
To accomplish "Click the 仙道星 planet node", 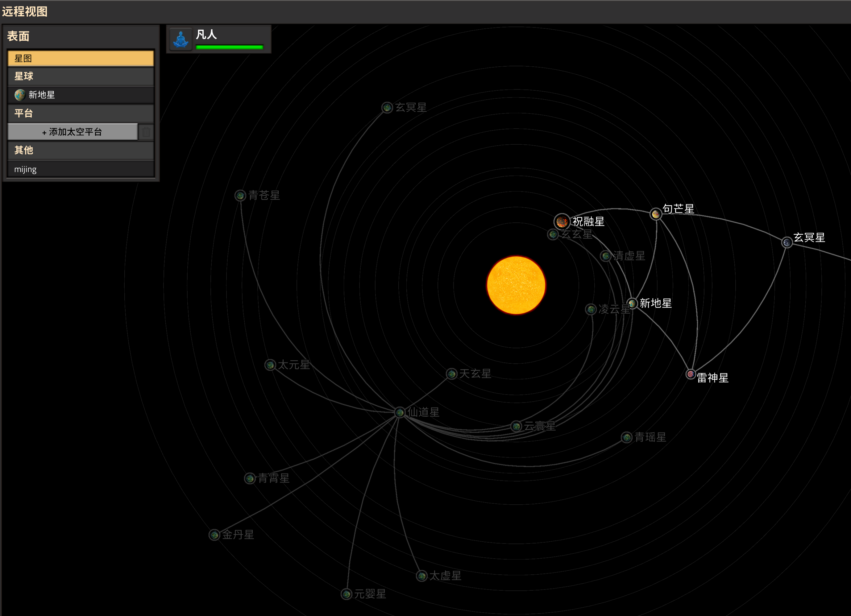I will (x=400, y=412).
